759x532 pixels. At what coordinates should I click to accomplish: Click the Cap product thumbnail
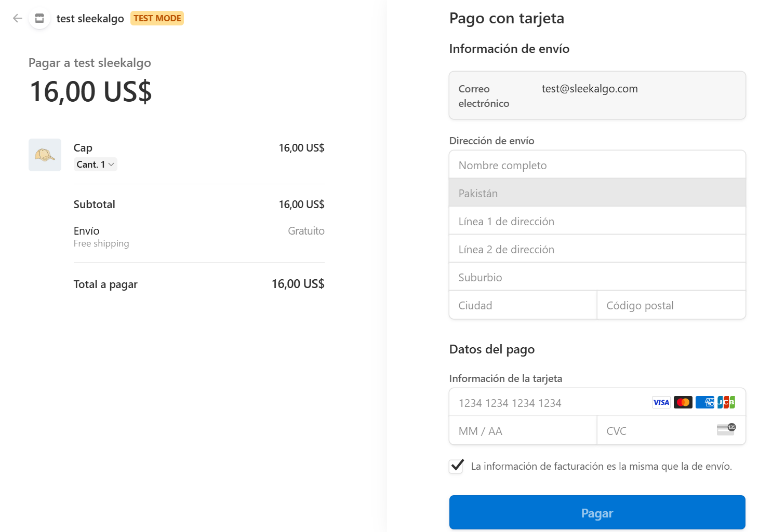pyautogui.click(x=45, y=155)
